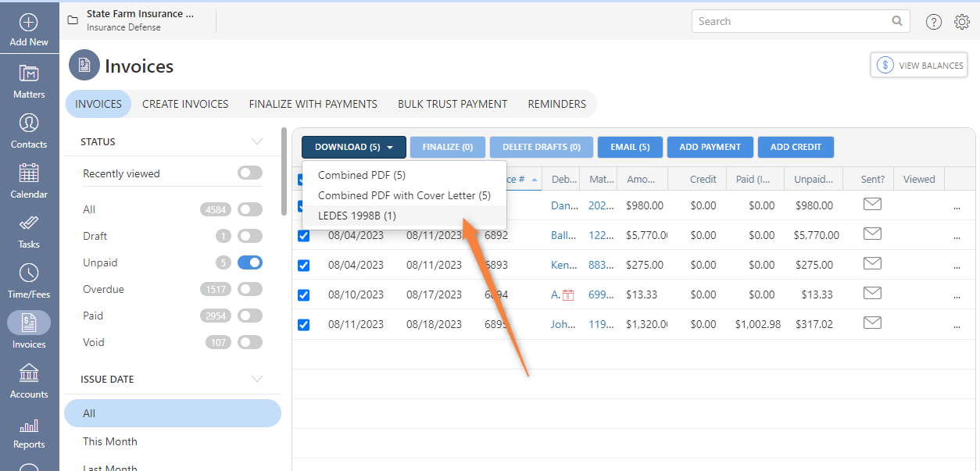Click the VIEW BALANCES button
Viewport: 980px width, 471px height.
click(919, 65)
